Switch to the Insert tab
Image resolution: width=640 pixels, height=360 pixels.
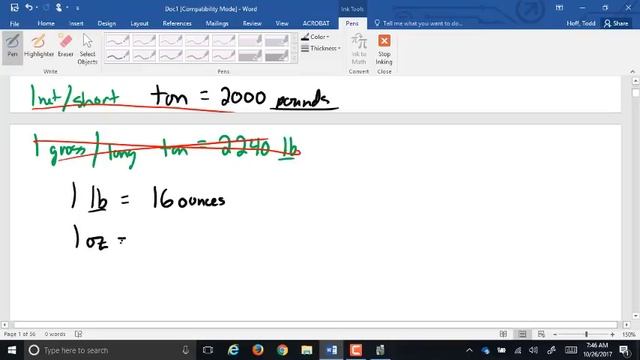point(76,24)
